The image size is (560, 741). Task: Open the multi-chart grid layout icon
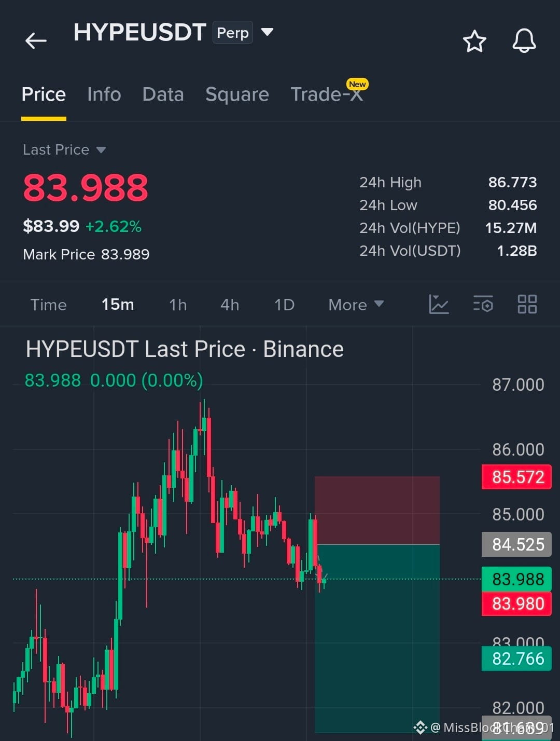tap(527, 304)
